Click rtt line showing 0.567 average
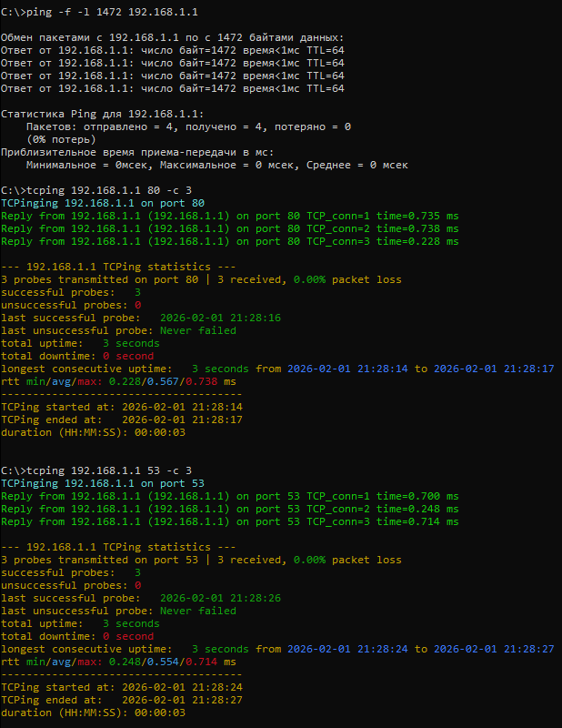 pos(118,381)
